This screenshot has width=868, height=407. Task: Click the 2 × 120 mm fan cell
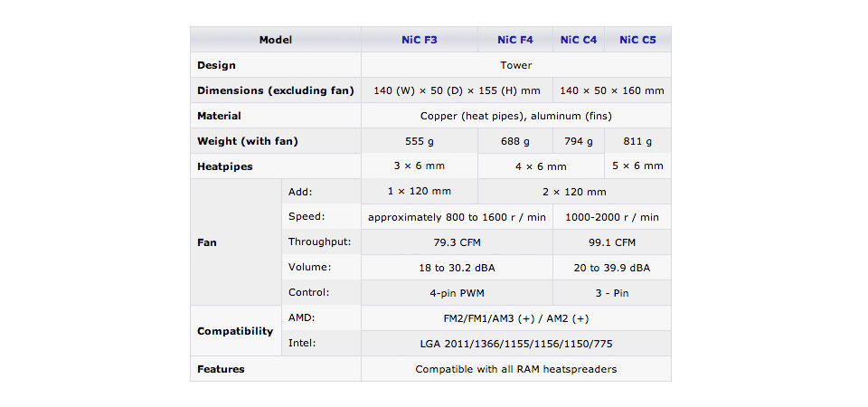coord(574,192)
